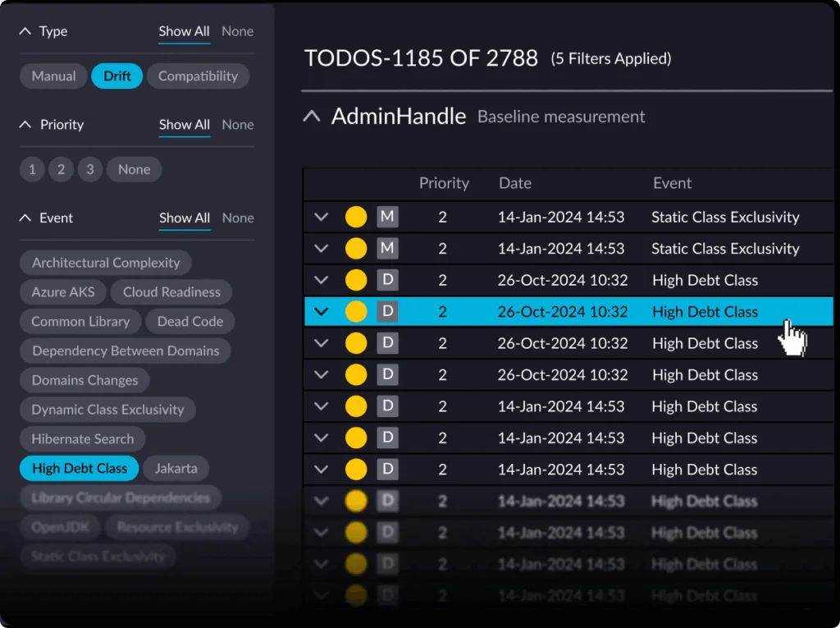Viewport: 840px width, 628px height.
Task: Expand the highlighted High Debt Class row
Action: (x=322, y=312)
